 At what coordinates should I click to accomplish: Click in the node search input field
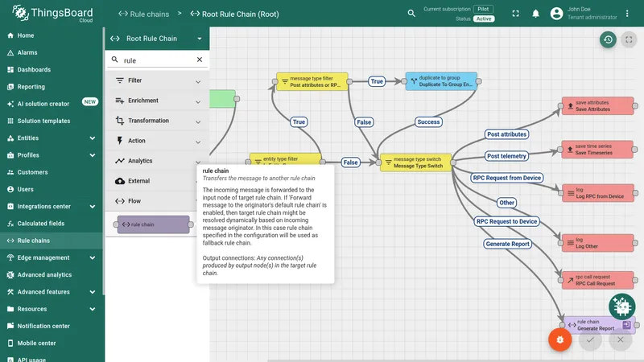tap(157, 60)
